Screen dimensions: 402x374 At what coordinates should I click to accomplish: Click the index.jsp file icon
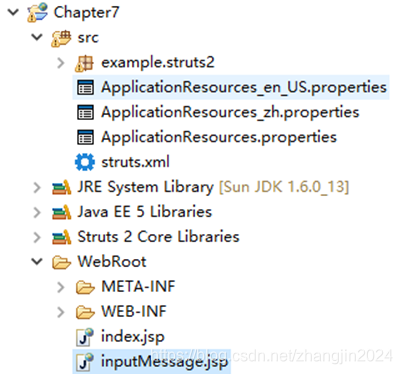click(x=85, y=337)
